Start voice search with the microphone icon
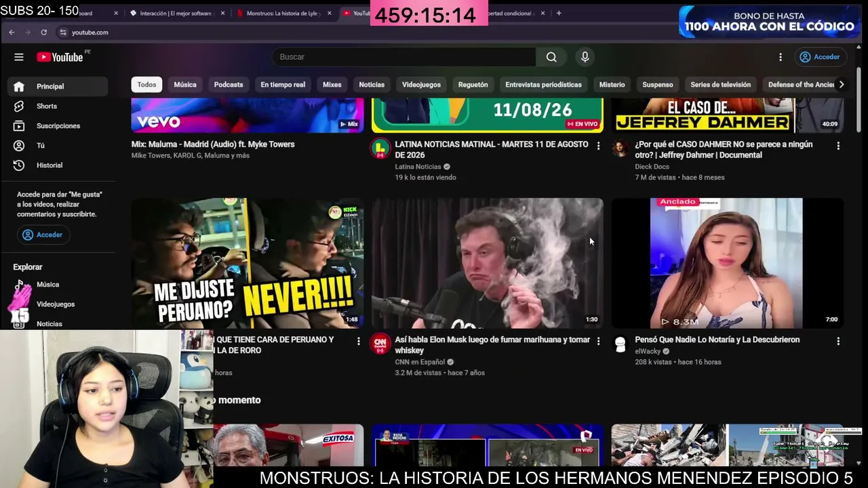 (x=585, y=57)
